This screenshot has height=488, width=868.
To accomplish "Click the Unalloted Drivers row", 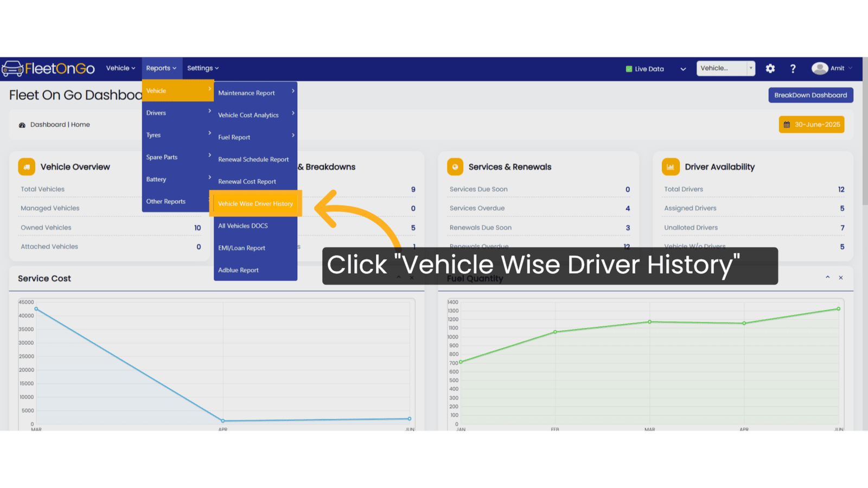I will tap(754, 228).
